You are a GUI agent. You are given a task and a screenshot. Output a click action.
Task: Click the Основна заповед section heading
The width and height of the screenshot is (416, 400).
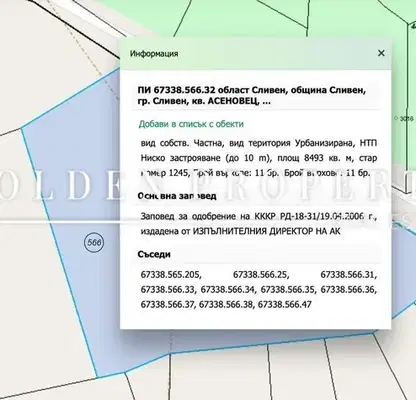[x=177, y=196]
